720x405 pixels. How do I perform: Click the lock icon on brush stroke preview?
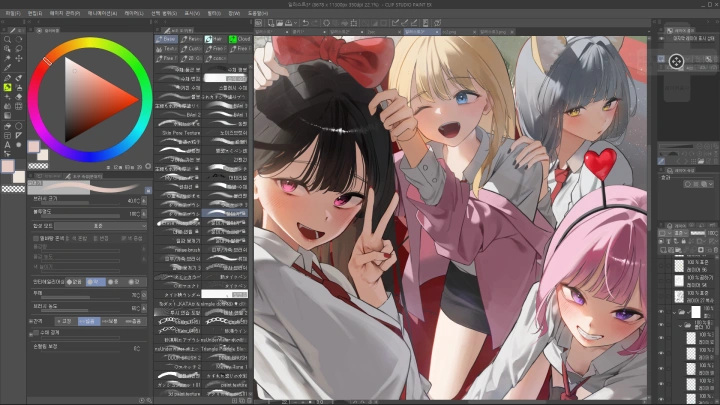pyautogui.click(x=148, y=190)
